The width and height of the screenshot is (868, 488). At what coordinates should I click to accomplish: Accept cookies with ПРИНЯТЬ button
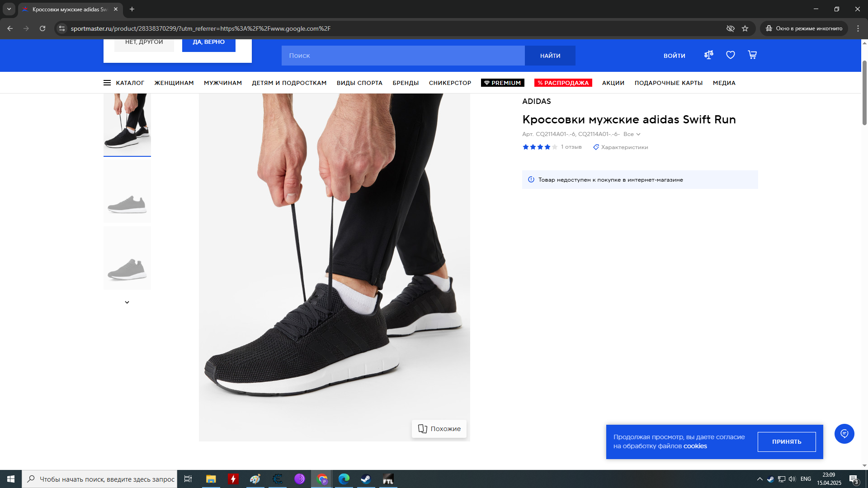coord(786,442)
